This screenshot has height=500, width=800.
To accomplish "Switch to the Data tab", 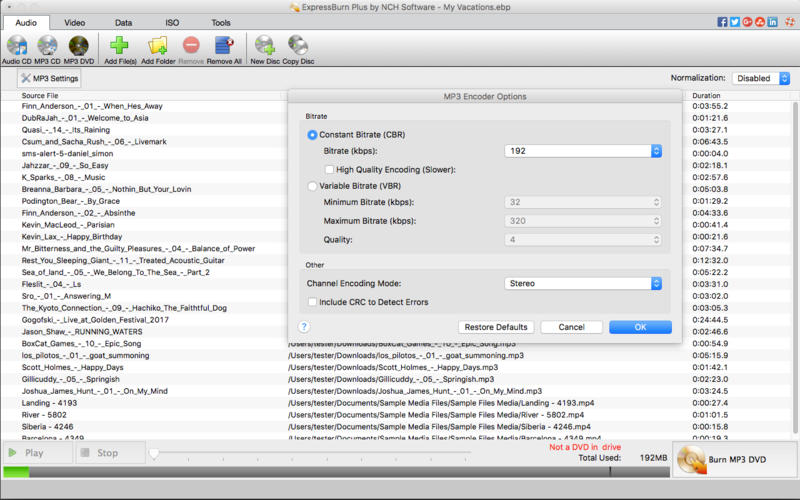I will coord(123,22).
